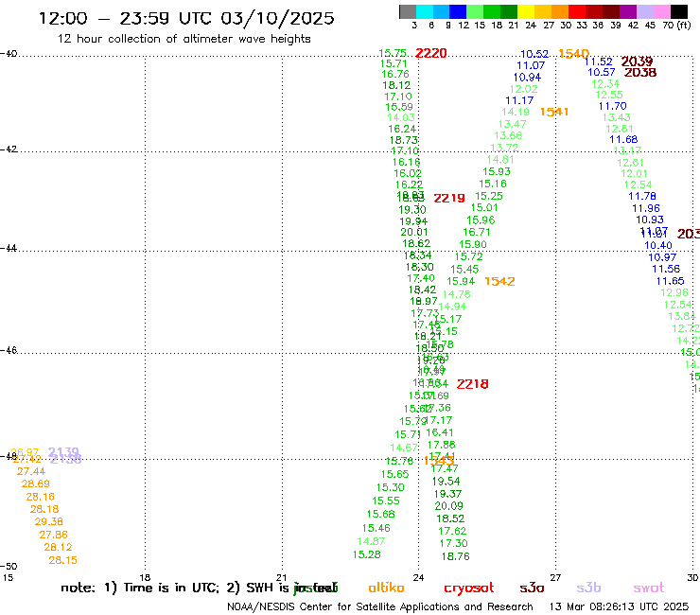Click the lavender 45 ft legend swatch
Viewport: 700px width, 615px height.
pyautogui.click(x=644, y=11)
